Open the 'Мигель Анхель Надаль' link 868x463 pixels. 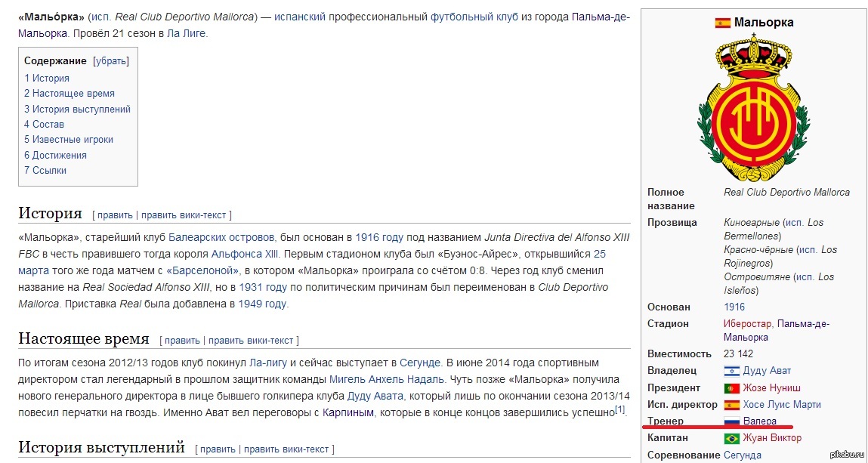tap(387, 379)
